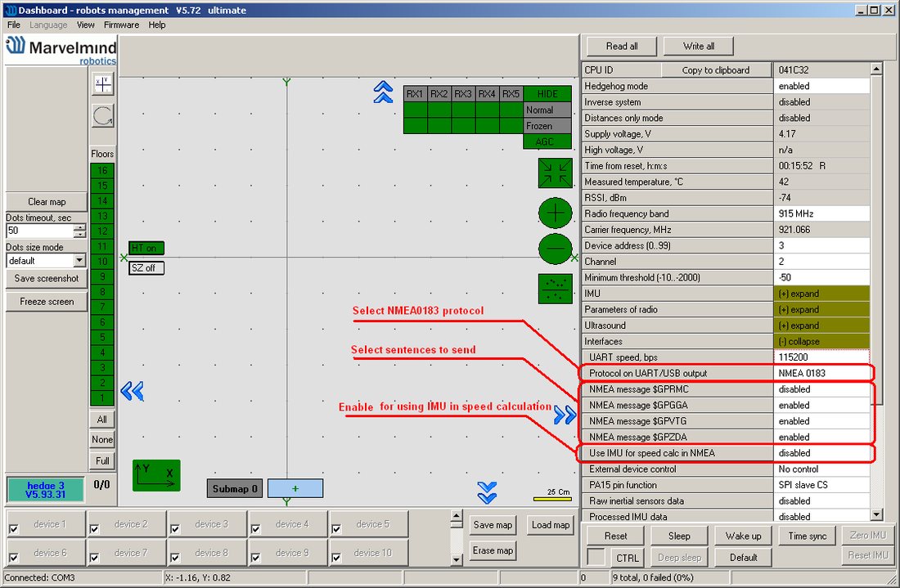900x588 pixels.
Task: Toggle the device 3 checkbox
Action: point(175,528)
